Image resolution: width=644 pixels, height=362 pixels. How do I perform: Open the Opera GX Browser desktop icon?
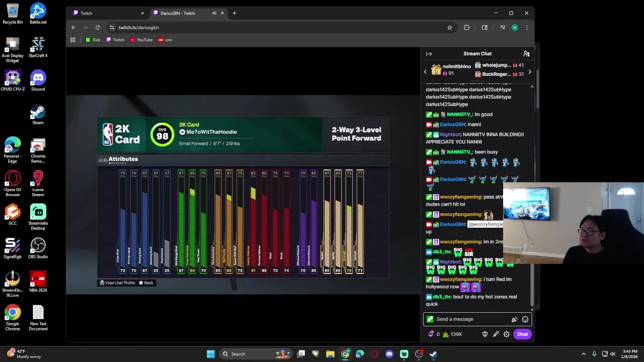(x=13, y=184)
